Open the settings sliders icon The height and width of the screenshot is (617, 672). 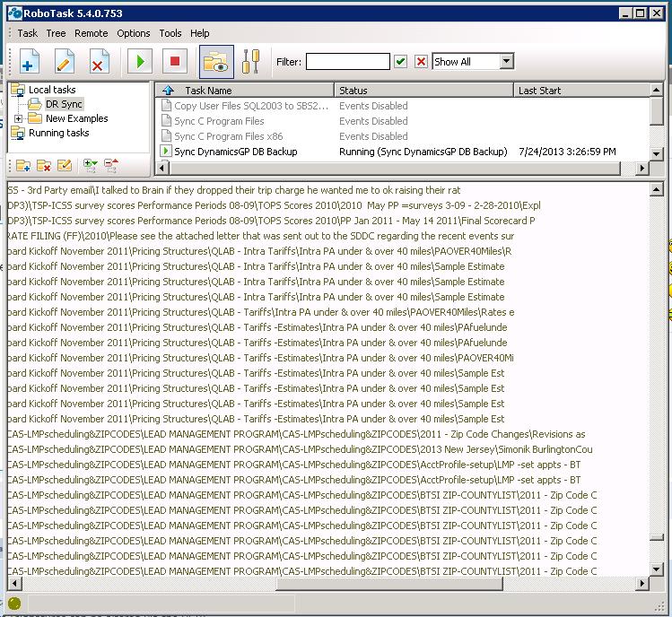click(250, 62)
